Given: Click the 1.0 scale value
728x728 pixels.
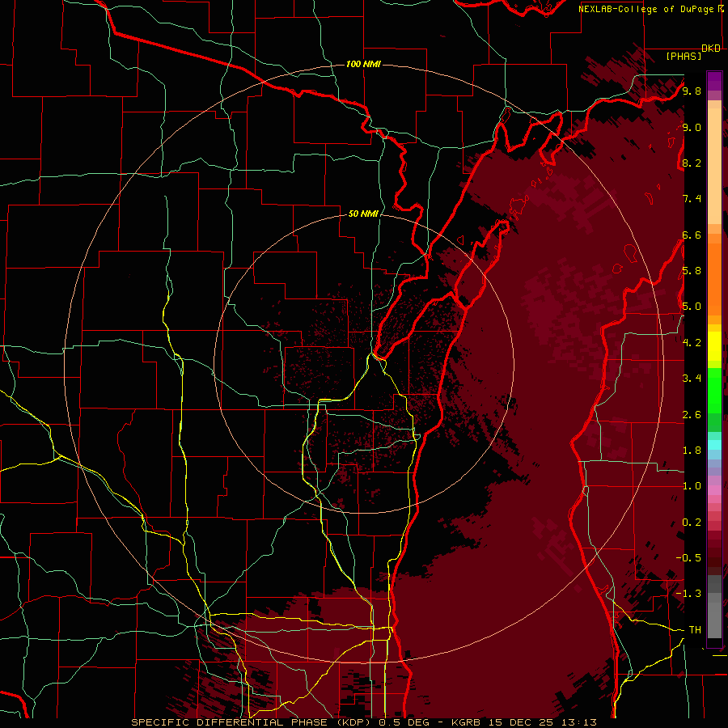Looking at the screenshot, I should [x=692, y=486].
